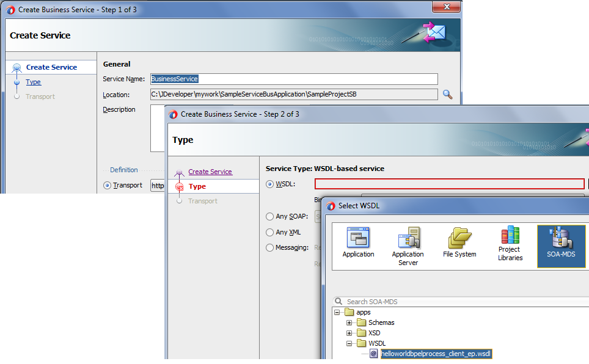
Task: Click the red-outlined WSDL input field
Action: (449, 184)
